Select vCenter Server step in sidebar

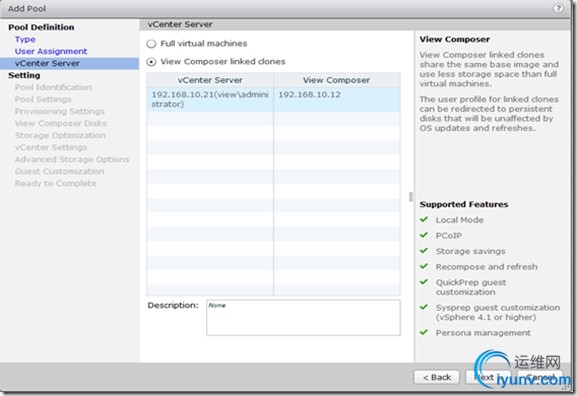coord(70,63)
